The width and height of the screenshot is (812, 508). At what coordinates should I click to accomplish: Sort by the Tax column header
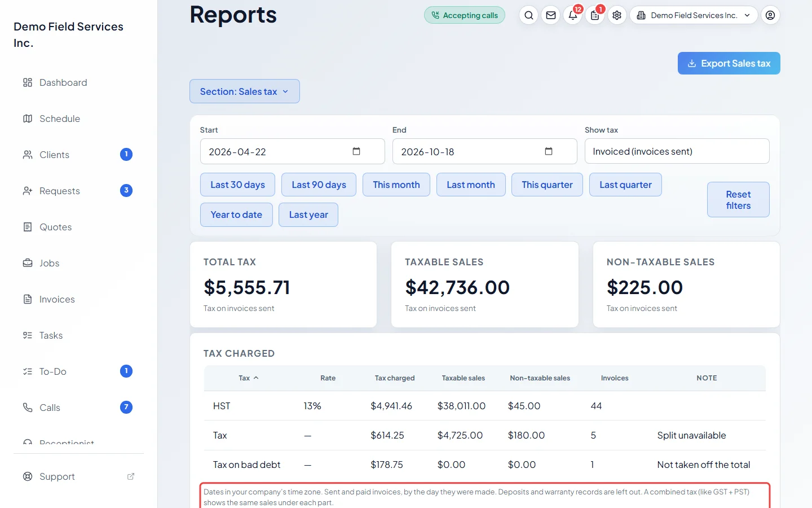coord(248,378)
